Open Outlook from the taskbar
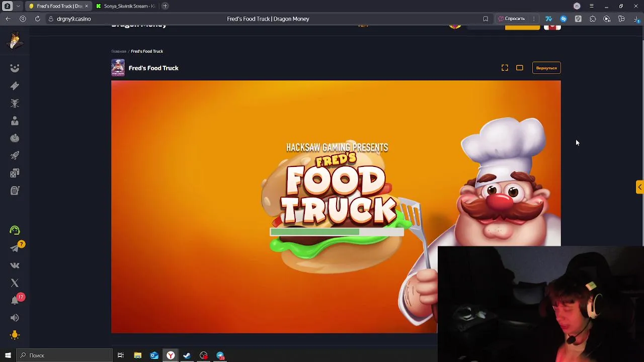The width and height of the screenshot is (644, 362). (154, 355)
